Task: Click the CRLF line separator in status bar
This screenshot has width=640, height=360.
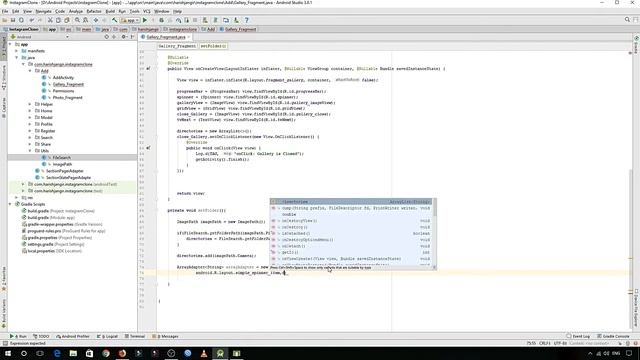Action: (x=545, y=343)
